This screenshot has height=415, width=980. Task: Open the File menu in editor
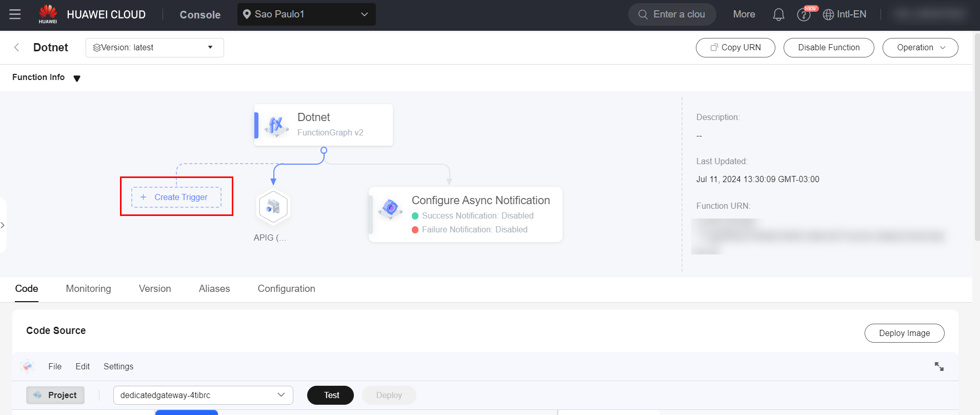(55, 366)
